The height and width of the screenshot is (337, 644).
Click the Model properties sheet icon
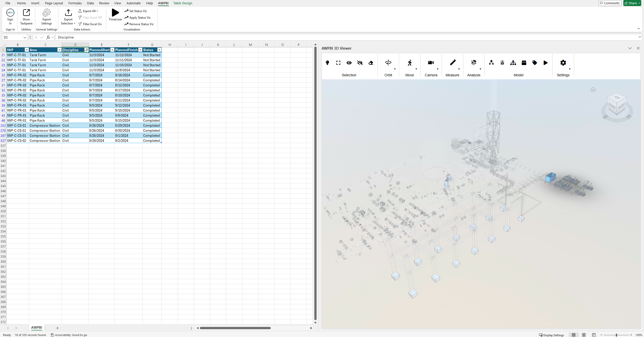coord(502,63)
